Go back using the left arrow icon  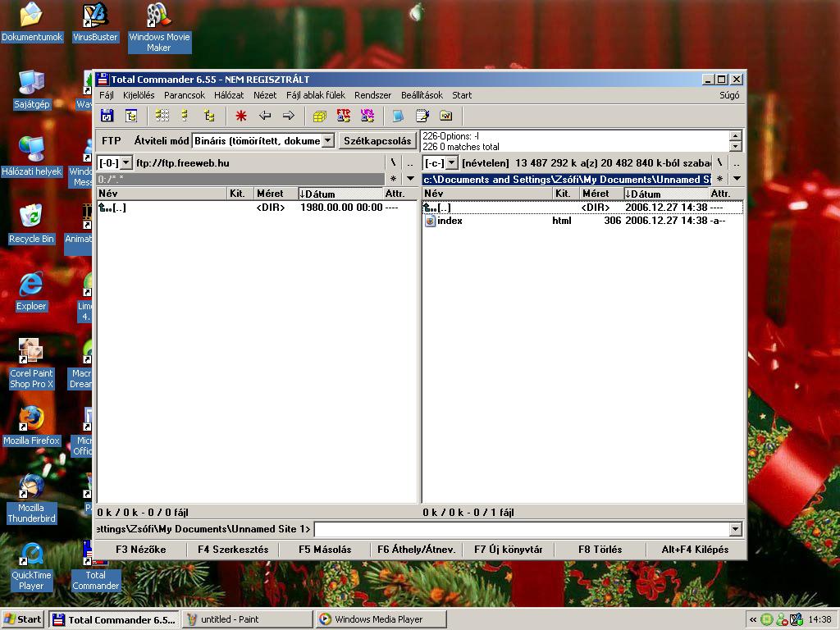coord(264,116)
